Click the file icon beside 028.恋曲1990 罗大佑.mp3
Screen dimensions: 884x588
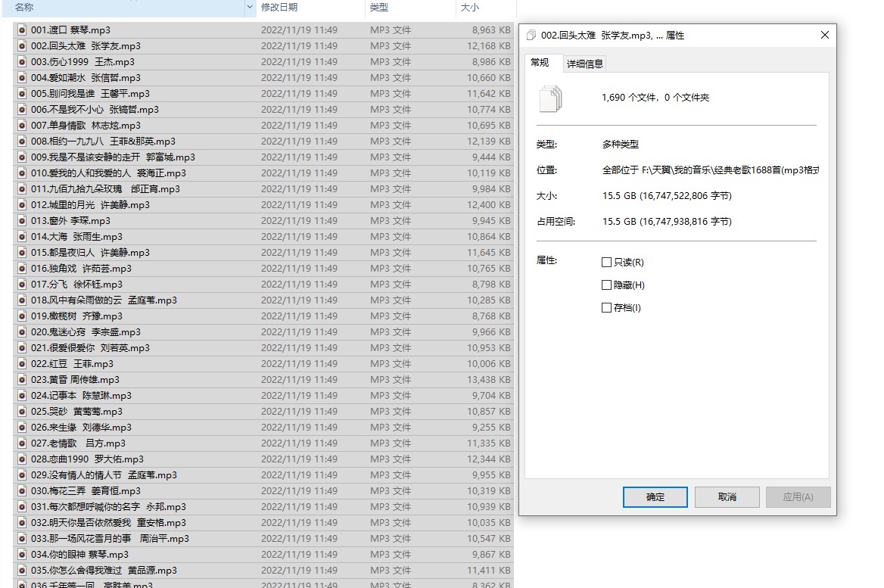point(22,459)
